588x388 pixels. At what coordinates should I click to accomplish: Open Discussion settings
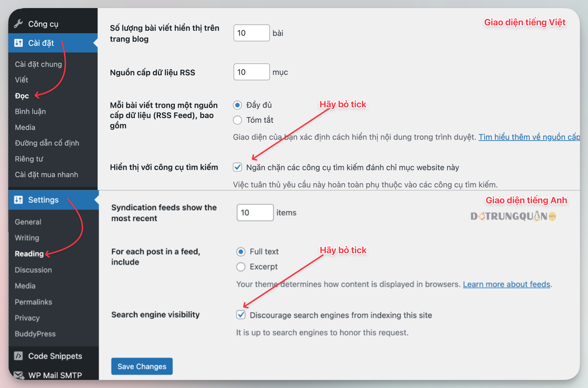coord(33,270)
